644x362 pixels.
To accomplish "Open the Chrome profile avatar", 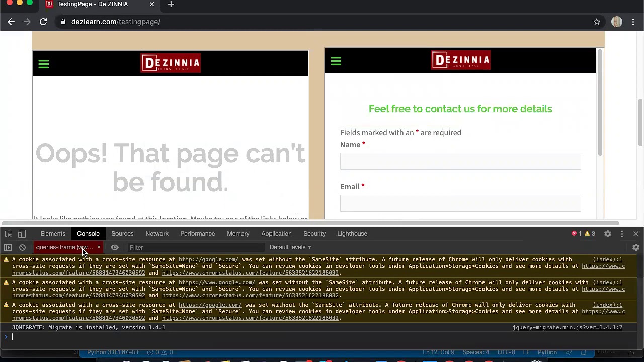I will click(617, 22).
